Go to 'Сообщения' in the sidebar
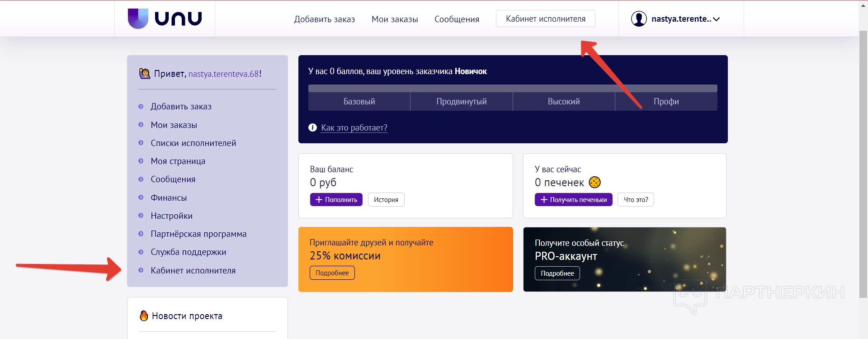 tap(173, 179)
